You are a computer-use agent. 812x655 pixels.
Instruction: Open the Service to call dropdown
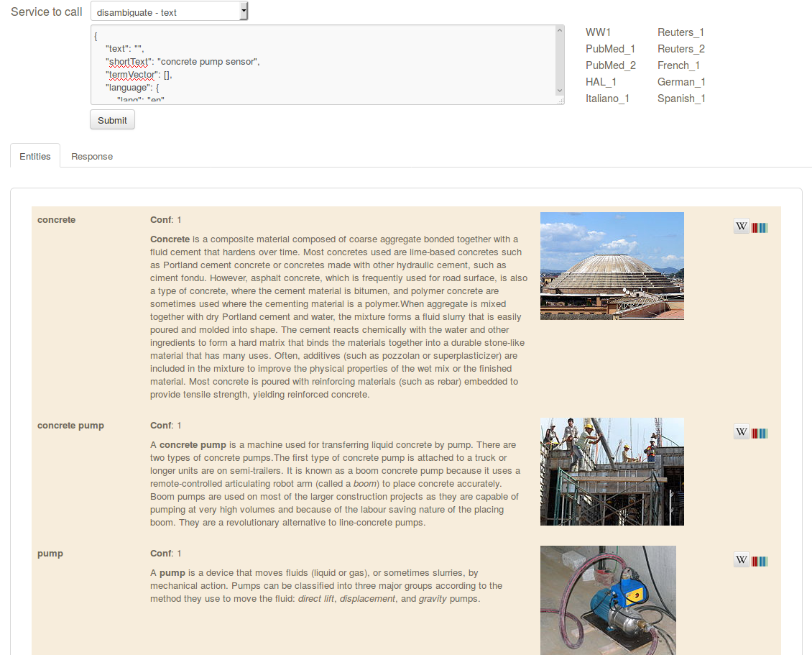(x=170, y=12)
